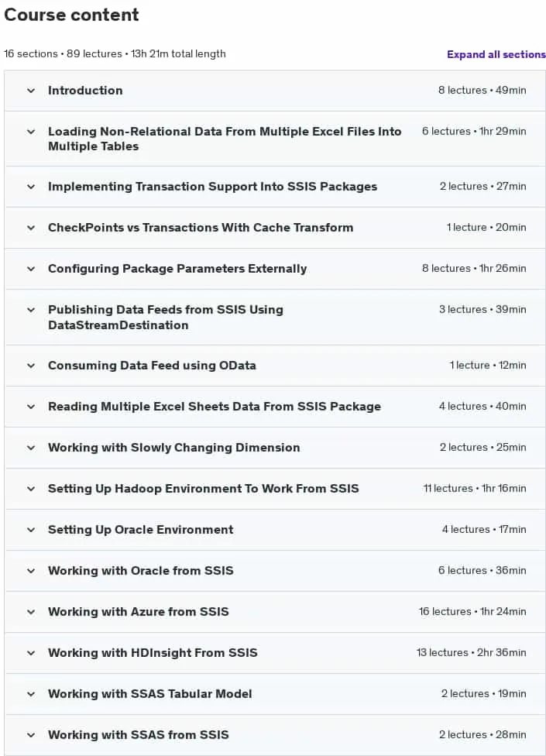The width and height of the screenshot is (546, 756).
Task: Click chevron for Working with HDInsight From SSIS
Action: 31,653
